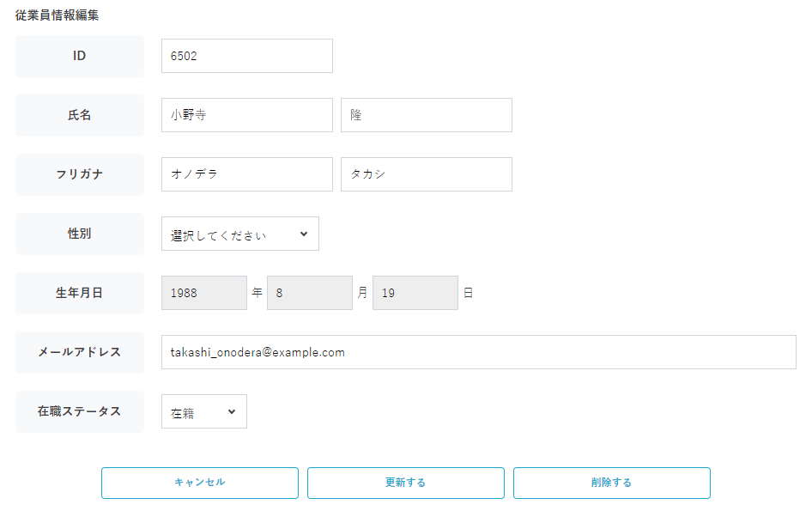Click the フリガナ label

point(80,174)
